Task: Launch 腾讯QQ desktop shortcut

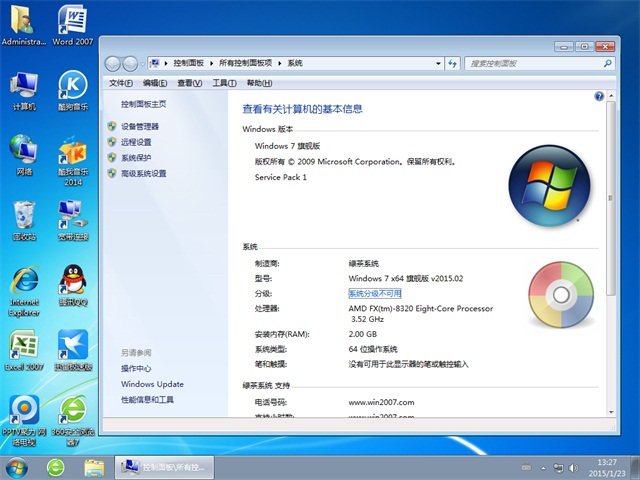Action: [x=73, y=285]
